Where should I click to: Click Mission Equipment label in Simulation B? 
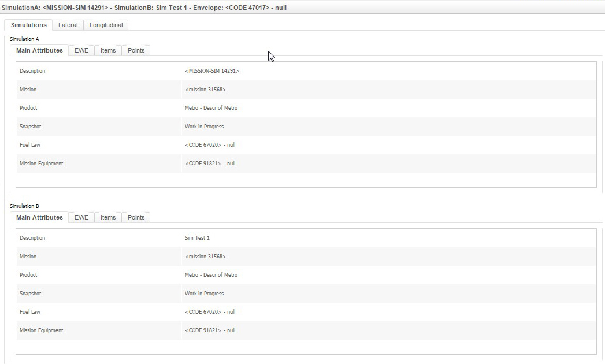pos(41,330)
